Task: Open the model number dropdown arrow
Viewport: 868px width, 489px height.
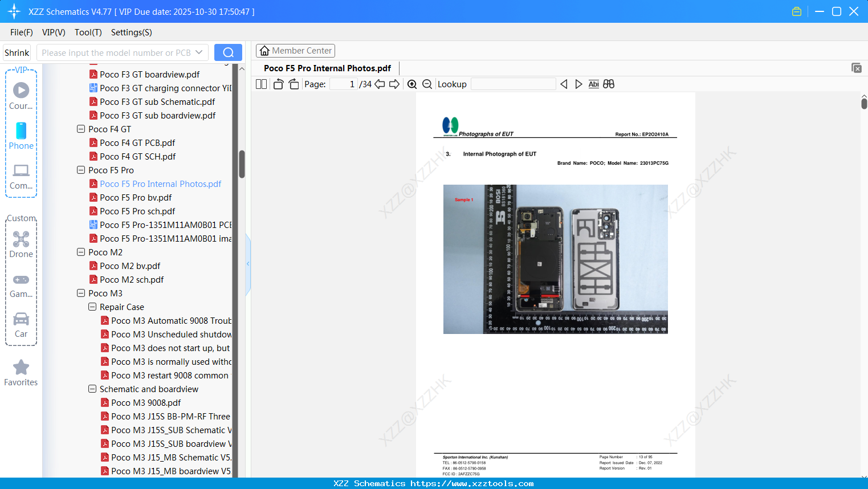Action: [199, 52]
